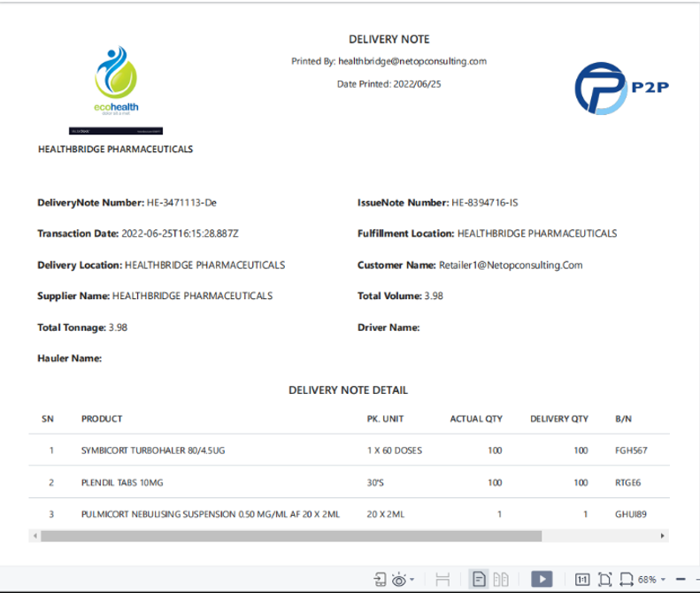Click the Driver Name label

click(388, 327)
